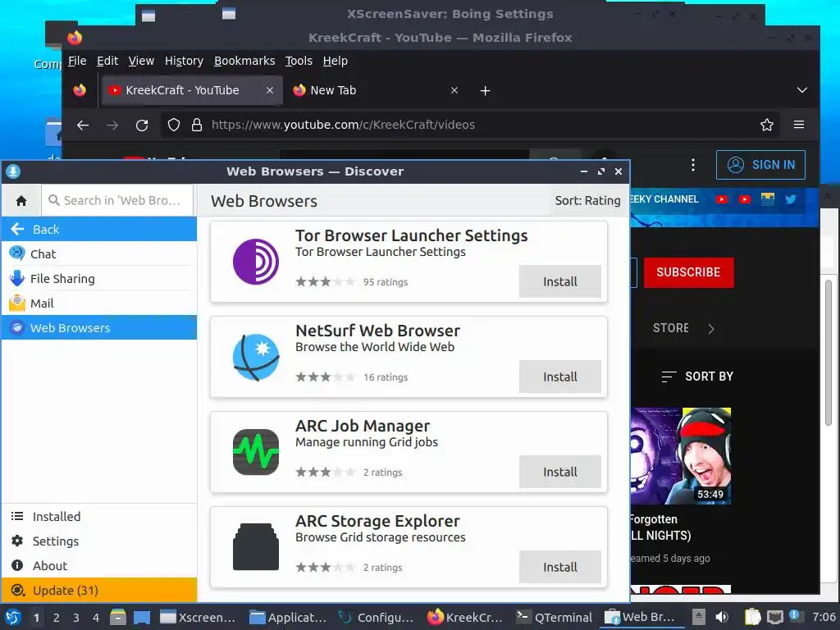Select the KreekCraft - YouTube tab
This screenshot has width=840, height=630.
[191, 90]
